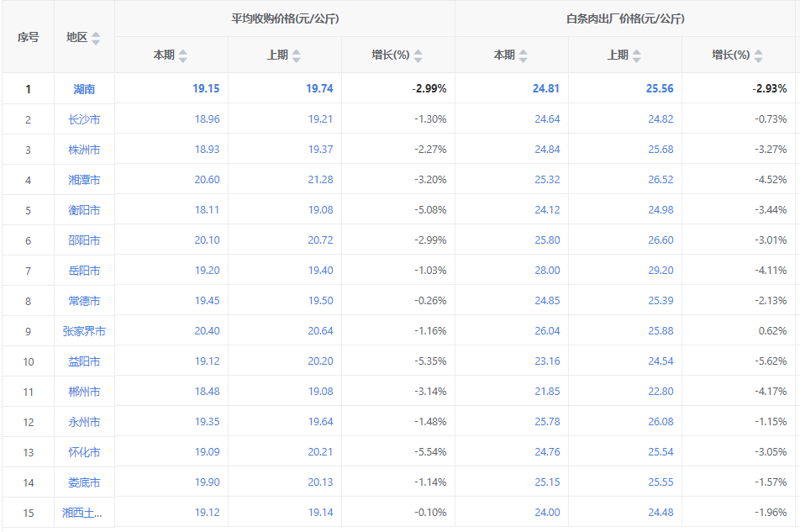Sort by 上期 under 平均收购价格

click(x=296, y=55)
